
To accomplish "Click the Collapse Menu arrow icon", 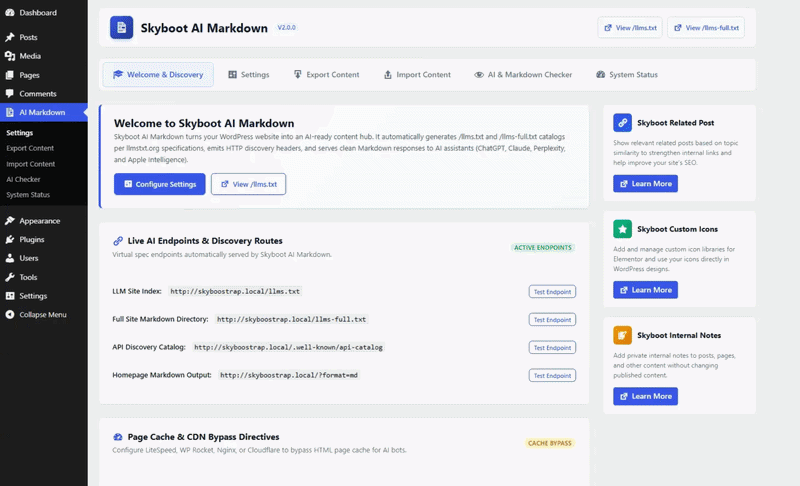I will coord(10,315).
